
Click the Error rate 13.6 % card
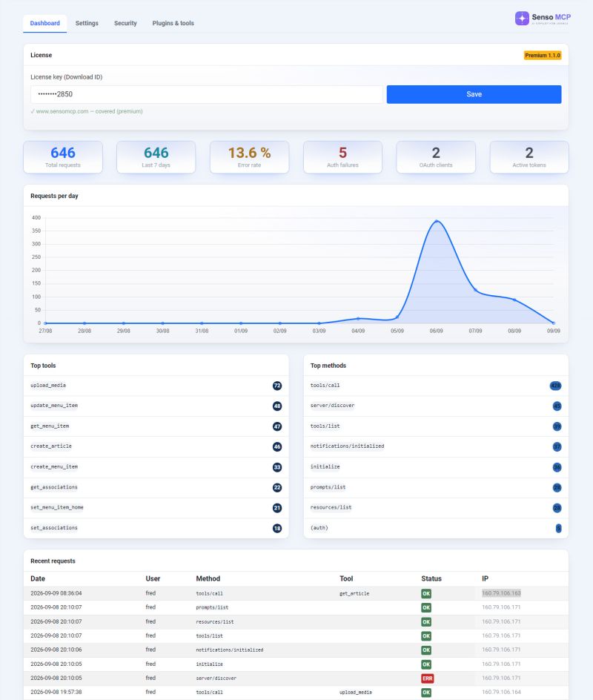point(249,157)
